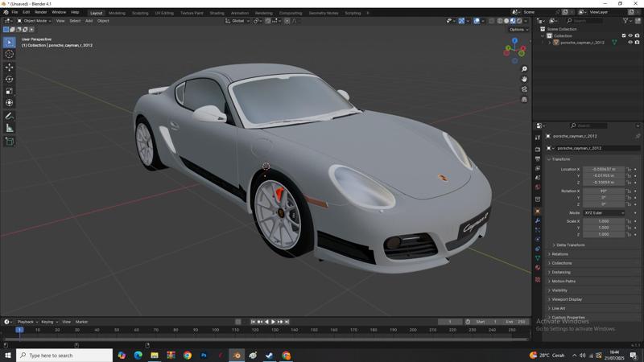Open timeline Playback menu

tap(27, 322)
